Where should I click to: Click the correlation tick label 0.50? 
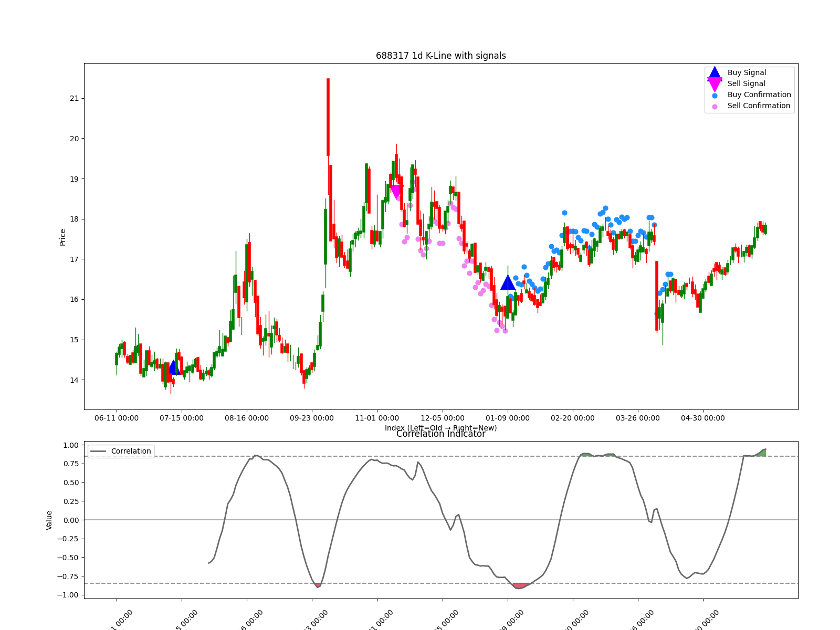click(70, 482)
